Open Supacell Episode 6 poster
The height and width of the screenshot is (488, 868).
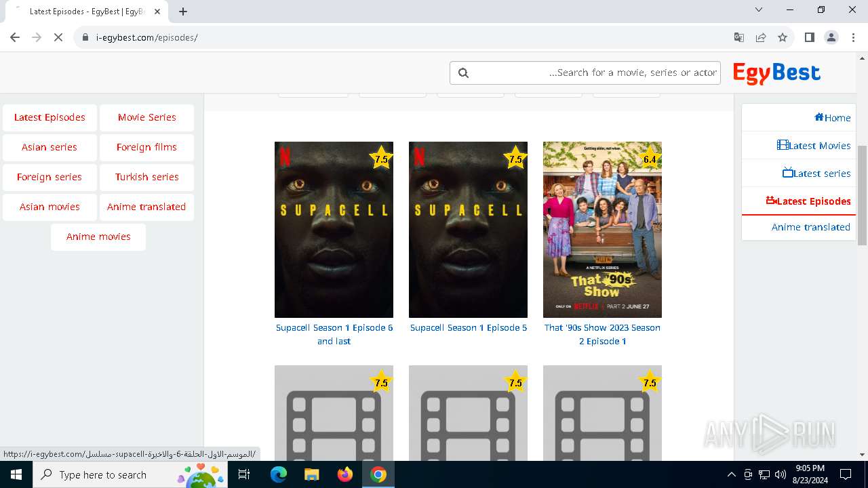334,230
